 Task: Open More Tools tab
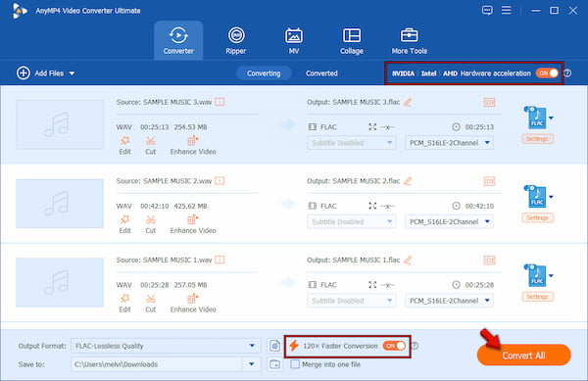(409, 40)
